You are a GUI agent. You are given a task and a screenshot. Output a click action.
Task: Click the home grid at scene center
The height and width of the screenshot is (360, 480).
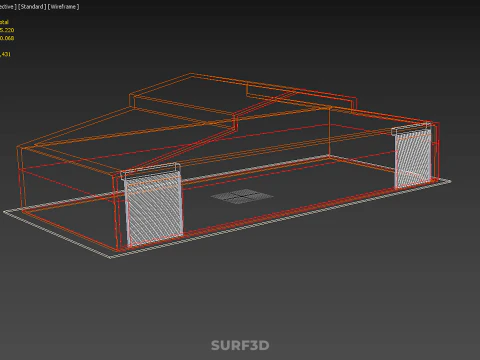242,196
